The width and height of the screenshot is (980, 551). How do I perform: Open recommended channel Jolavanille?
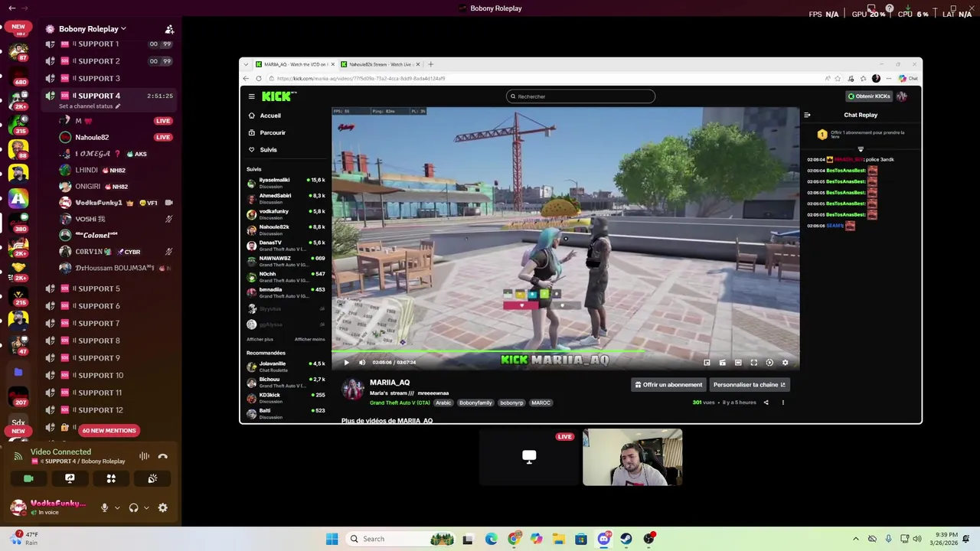(286, 367)
